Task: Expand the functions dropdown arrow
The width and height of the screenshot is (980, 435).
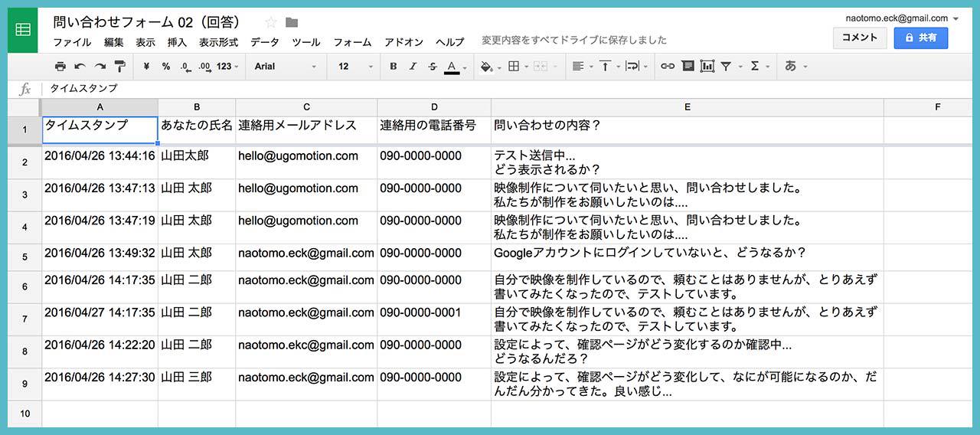Action: click(769, 67)
